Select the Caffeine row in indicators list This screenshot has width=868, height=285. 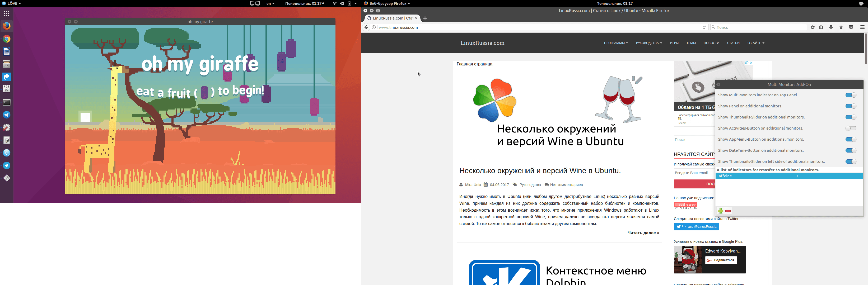(x=789, y=176)
